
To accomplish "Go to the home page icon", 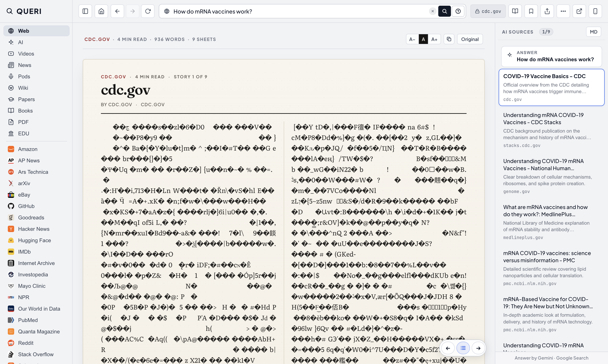I will [101, 11].
